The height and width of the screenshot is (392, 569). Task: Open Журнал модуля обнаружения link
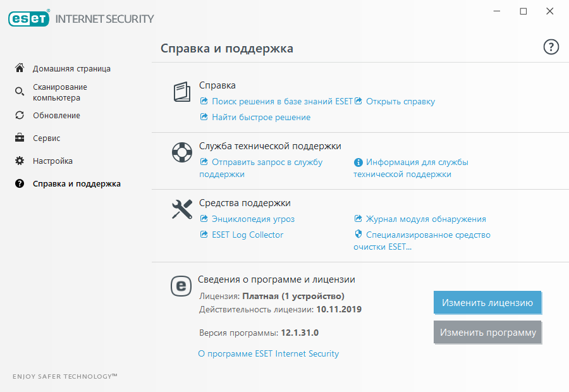425,219
